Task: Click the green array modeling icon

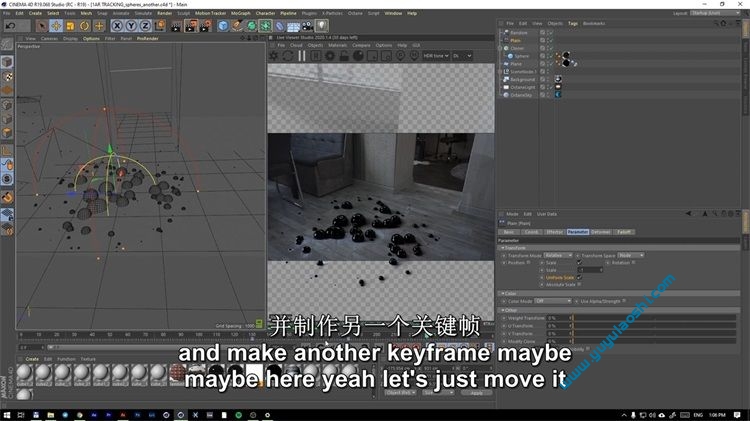Action: click(265, 26)
